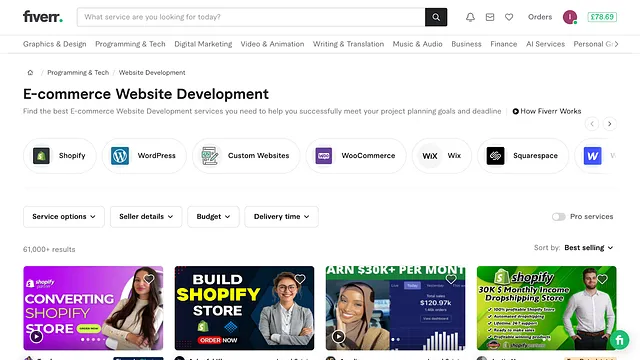
Task: Click Website Development breadcrumb link
Action: pyautogui.click(x=152, y=73)
